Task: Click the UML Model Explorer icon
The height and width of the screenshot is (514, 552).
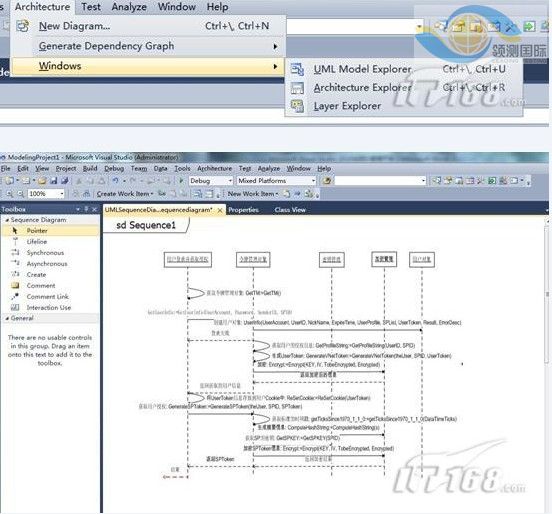Action: point(297,69)
